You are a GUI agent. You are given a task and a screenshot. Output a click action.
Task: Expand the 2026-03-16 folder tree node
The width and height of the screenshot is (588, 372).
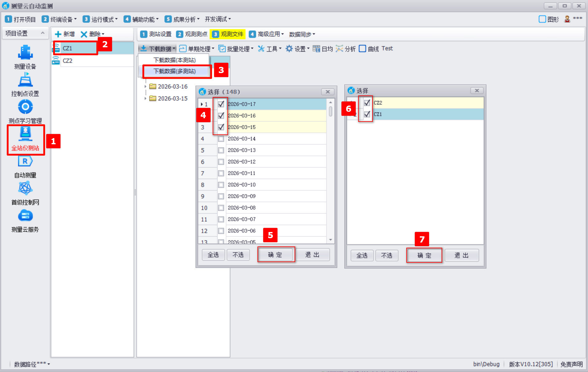(145, 87)
